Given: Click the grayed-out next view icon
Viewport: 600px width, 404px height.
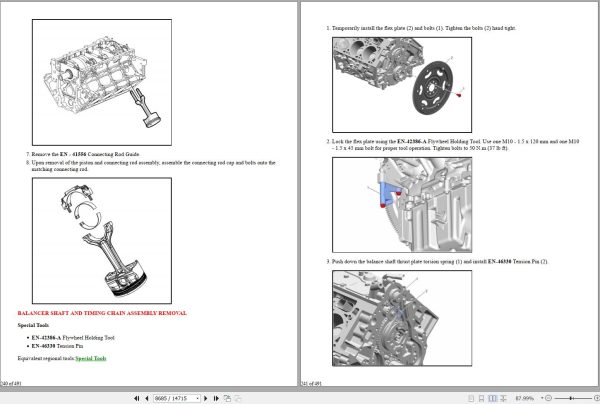Looking at the screenshot, I should coord(237,398).
